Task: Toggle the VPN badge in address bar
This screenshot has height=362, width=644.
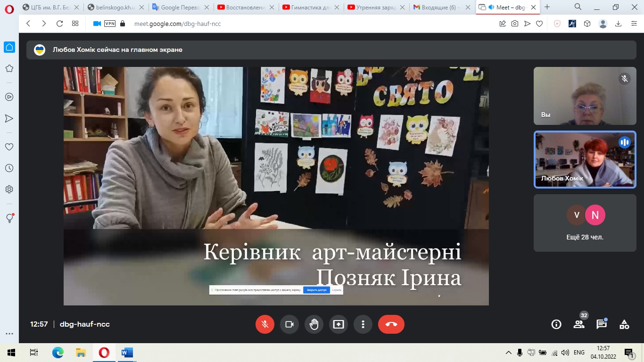Action: (109, 24)
